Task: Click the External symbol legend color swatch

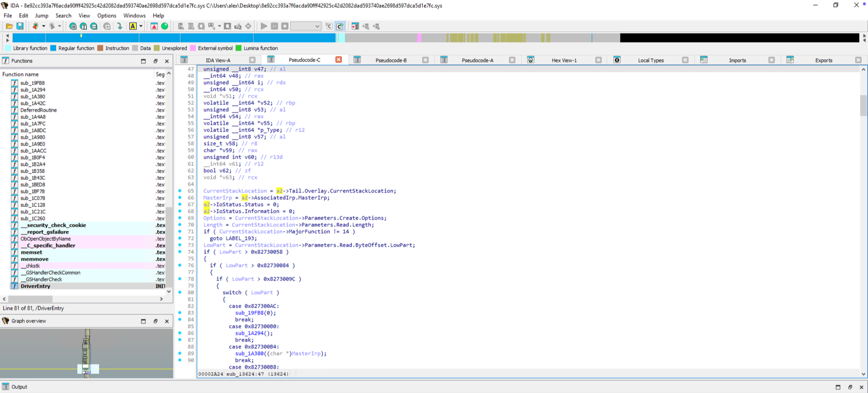Action: [193, 48]
